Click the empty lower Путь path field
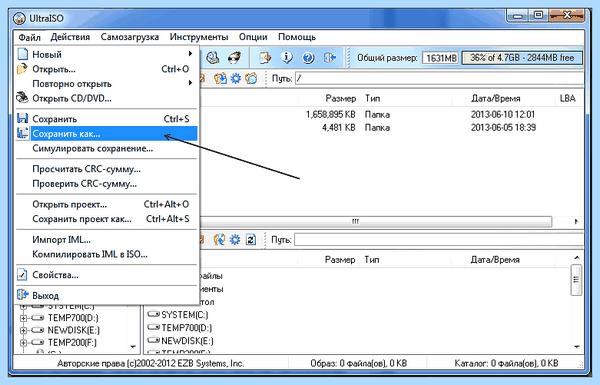Screen dimensions: 600x385 pyautogui.click(x=439, y=240)
